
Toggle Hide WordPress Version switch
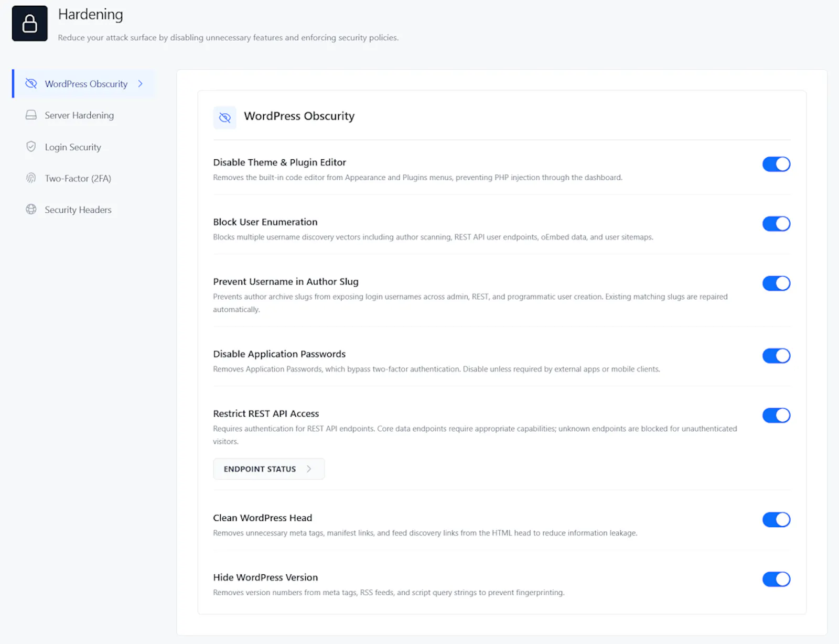(x=776, y=580)
